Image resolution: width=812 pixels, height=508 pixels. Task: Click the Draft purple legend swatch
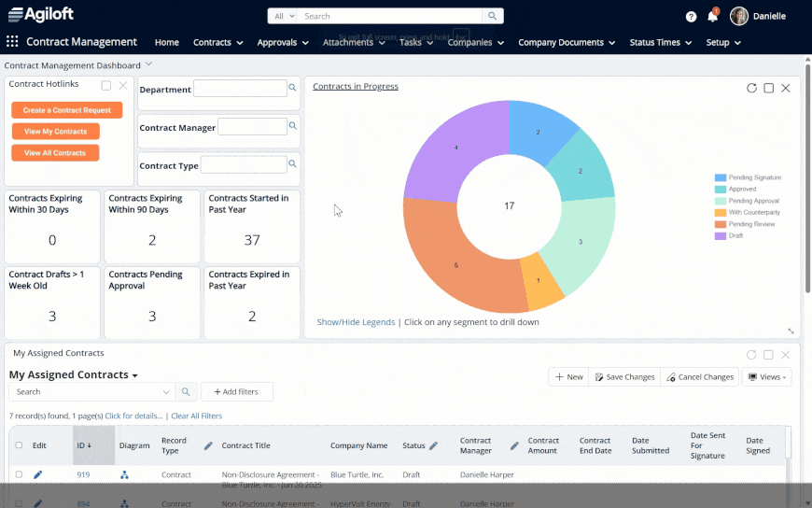(x=720, y=236)
